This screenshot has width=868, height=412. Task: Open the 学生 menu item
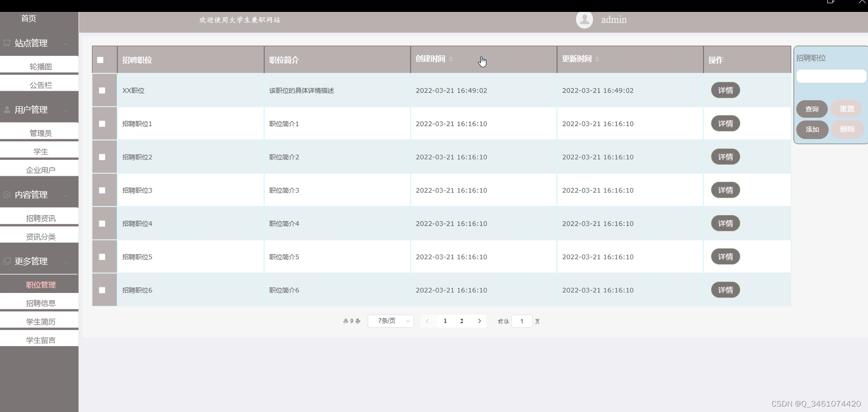40,152
